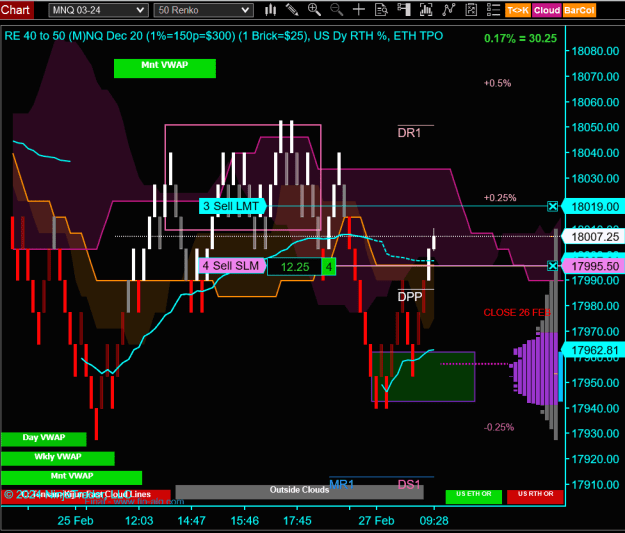
Task: Click the 17910.00 price axis label
Action: 595,485
